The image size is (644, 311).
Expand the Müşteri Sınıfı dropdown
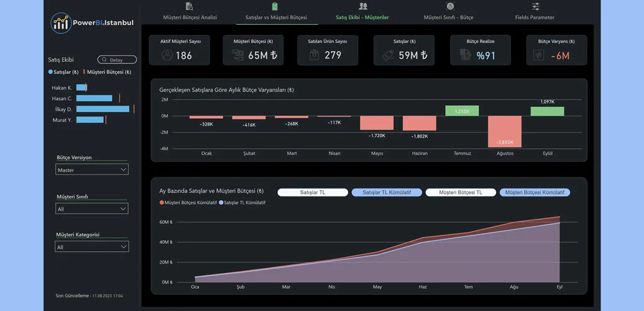tap(92, 209)
